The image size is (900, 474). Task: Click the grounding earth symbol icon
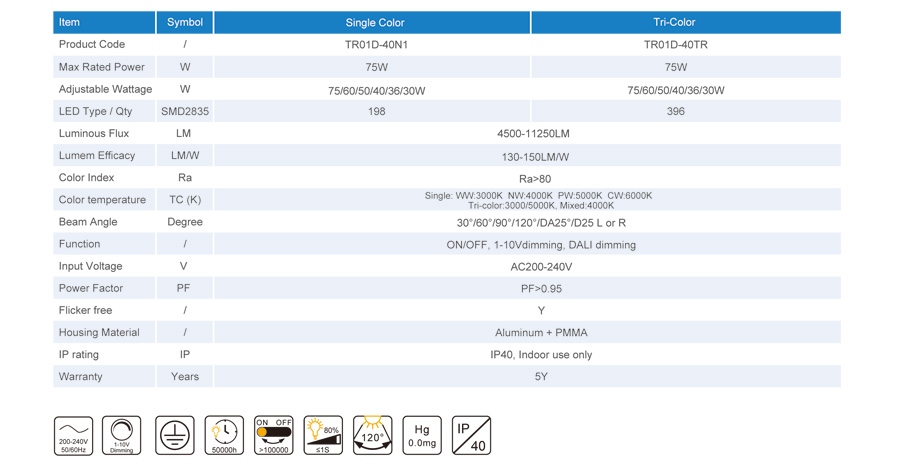175,436
